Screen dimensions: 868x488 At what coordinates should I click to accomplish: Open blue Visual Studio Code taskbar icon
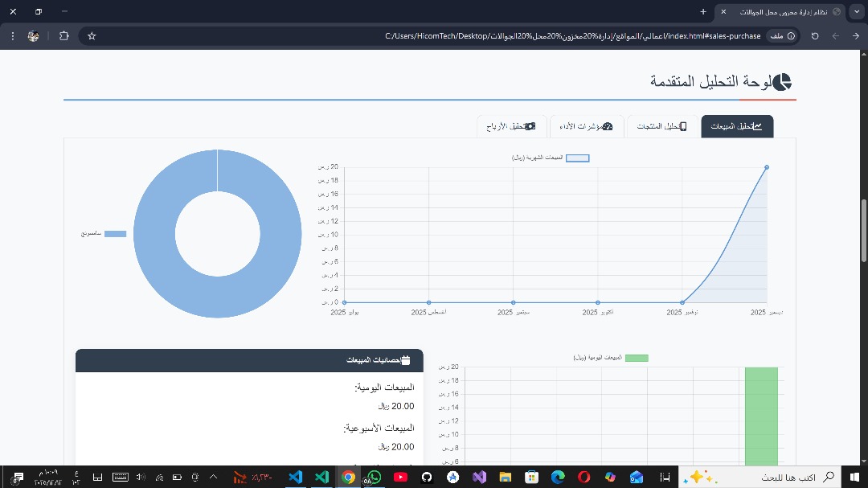point(296,477)
